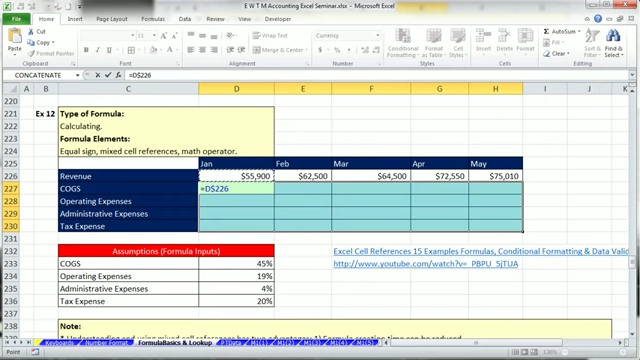Click the Insert Function fx icon
This screenshot has width=640, height=360.
coord(118,75)
